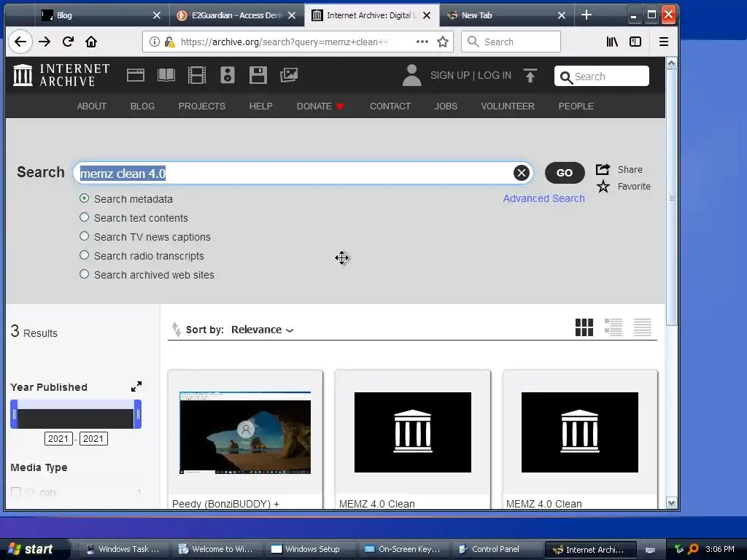Screen dimensions: 747x560
Task: Open the Firefox home page icon
Action: tap(91, 42)
